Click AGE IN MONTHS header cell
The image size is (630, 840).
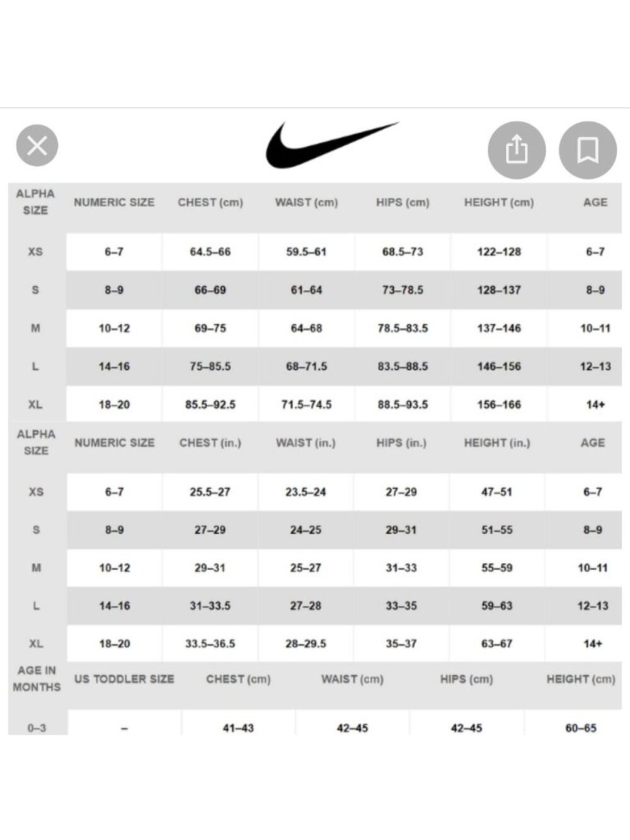click(x=37, y=679)
